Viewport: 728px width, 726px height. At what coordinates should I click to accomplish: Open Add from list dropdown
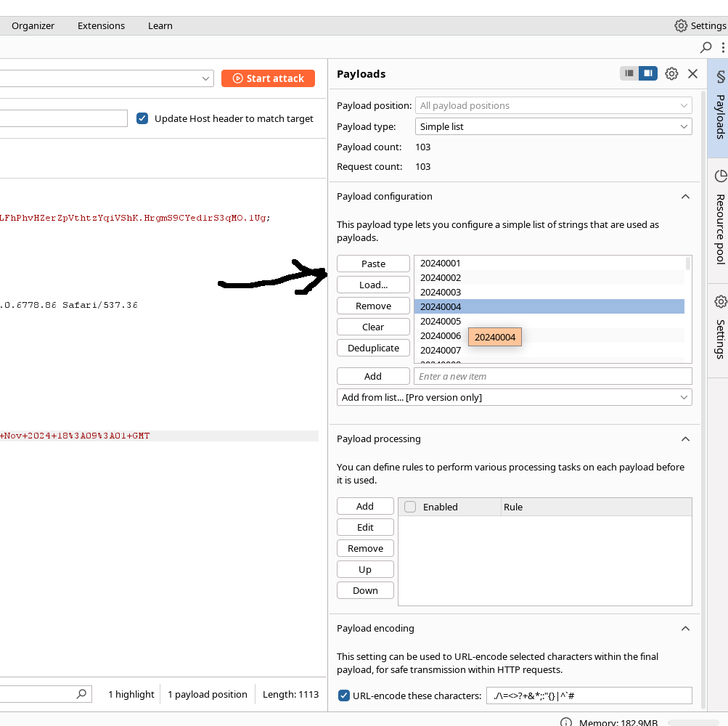(x=514, y=397)
